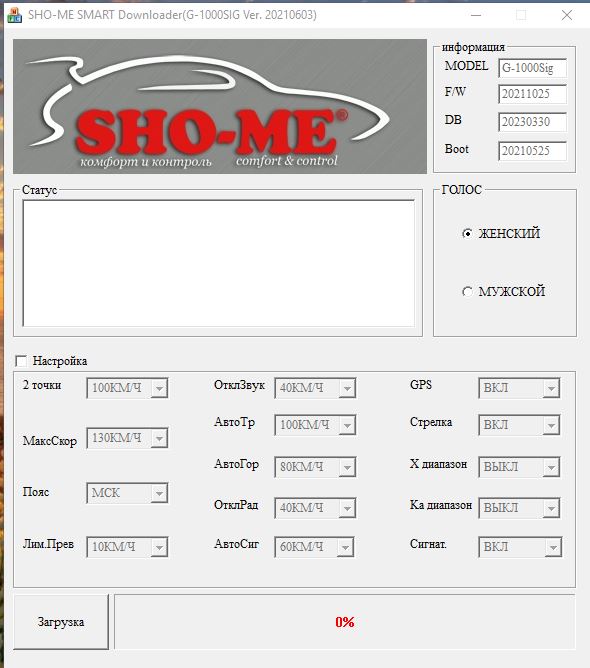Click the DB field showing 20230330
590x668 pixels.
[x=532, y=122]
